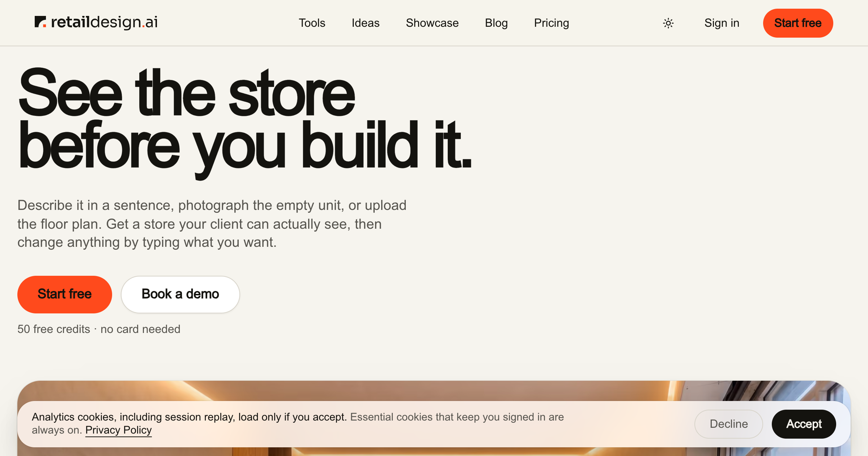This screenshot has height=456, width=868.
Task: Click Sign in in the header
Action: point(722,23)
